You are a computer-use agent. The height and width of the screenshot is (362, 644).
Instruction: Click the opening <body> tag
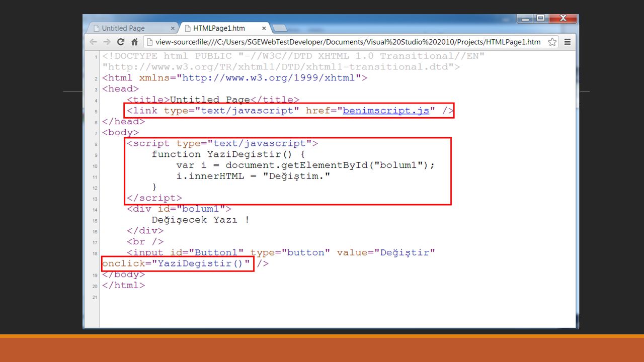tap(120, 132)
